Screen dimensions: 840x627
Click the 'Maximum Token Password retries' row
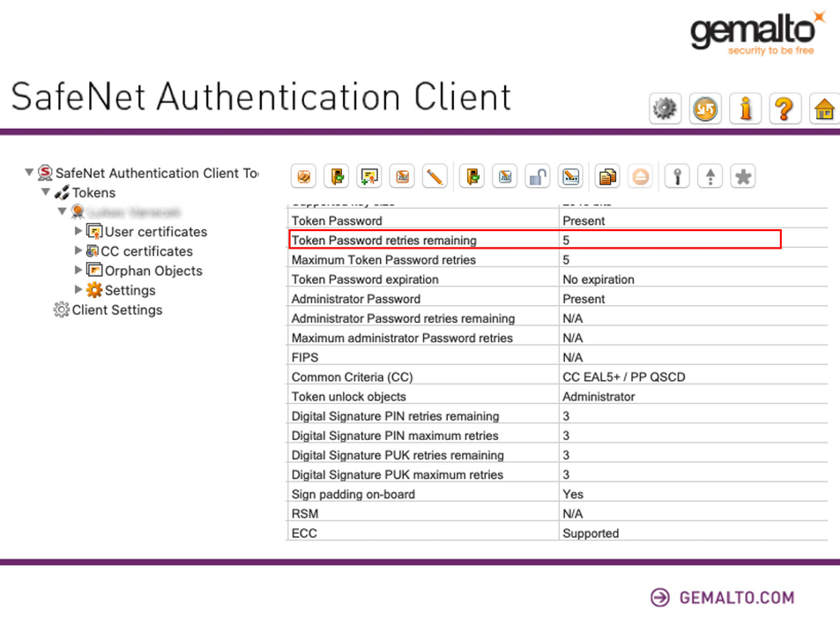click(557, 260)
